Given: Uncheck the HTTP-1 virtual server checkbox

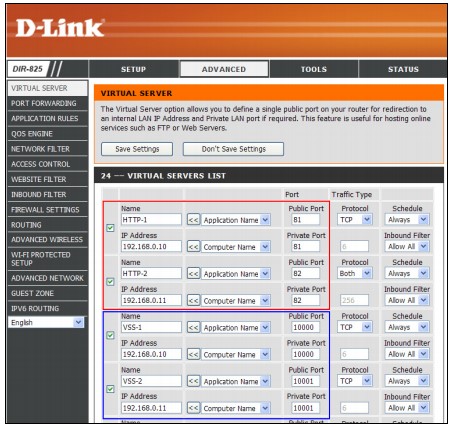Looking at the screenshot, I should 110,228.
